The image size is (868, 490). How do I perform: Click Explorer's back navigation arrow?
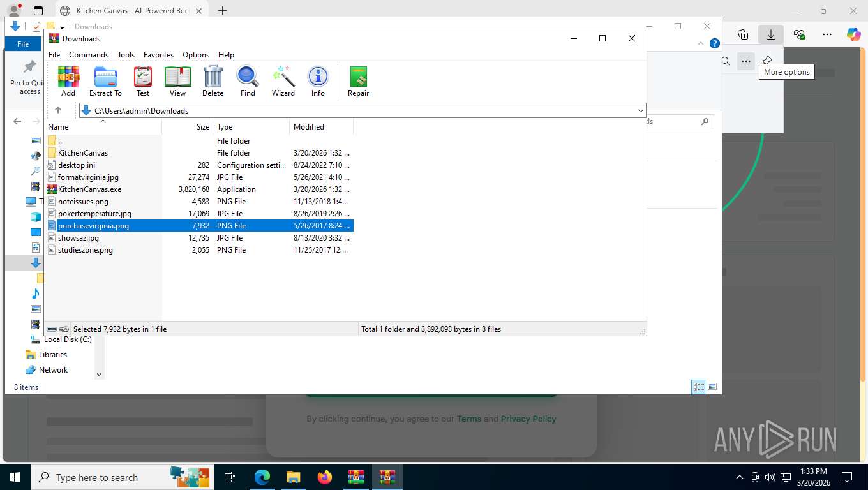click(x=17, y=121)
